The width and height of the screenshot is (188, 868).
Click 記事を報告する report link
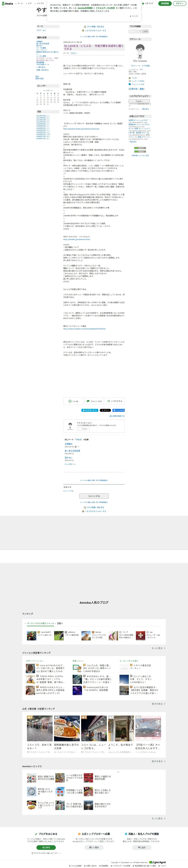coord(117,416)
